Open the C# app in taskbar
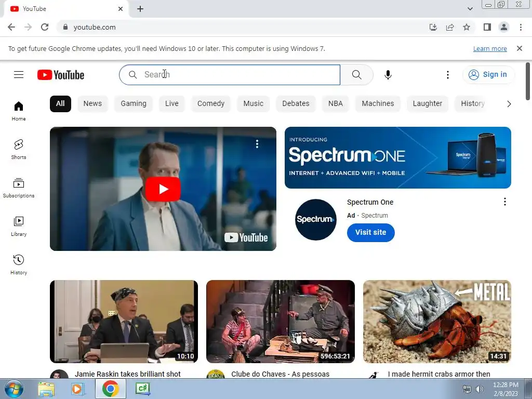The image size is (532, 399). (142, 389)
